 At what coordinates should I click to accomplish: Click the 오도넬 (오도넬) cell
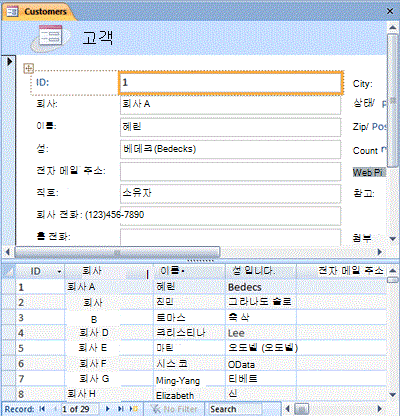pos(261,348)
